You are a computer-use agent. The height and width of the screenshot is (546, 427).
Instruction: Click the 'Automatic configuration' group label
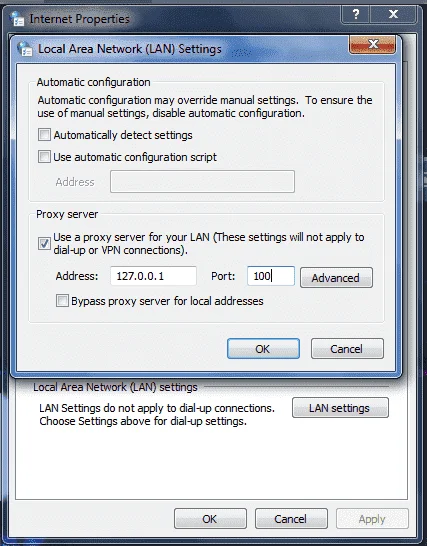tap(93, 82)
